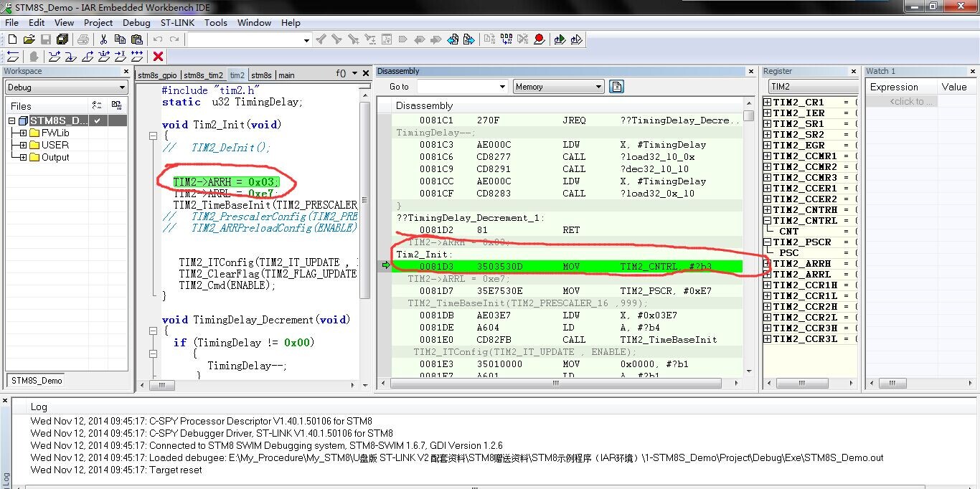Cut selection using scissors icon

click(x=103, y=39)
